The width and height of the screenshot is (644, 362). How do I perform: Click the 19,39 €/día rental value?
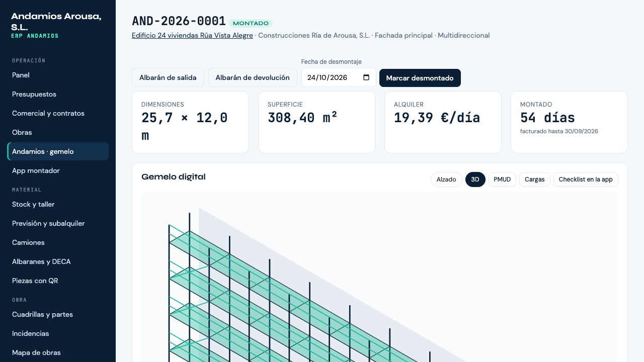tap(437, 118)
